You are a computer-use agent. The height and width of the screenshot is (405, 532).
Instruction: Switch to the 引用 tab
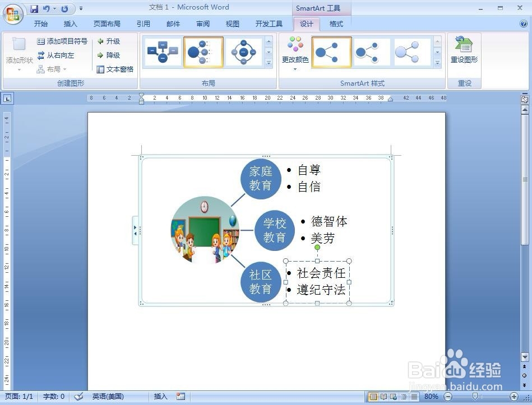tap(143, 24)
